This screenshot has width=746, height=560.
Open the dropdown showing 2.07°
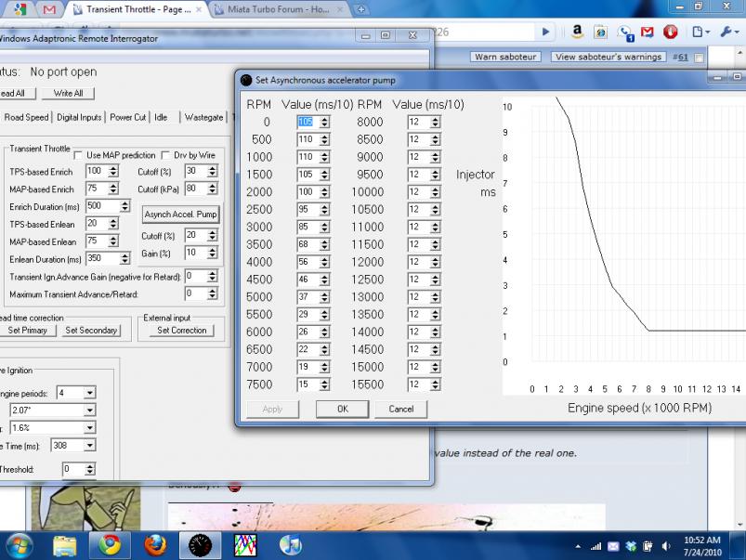coord(89,410)
